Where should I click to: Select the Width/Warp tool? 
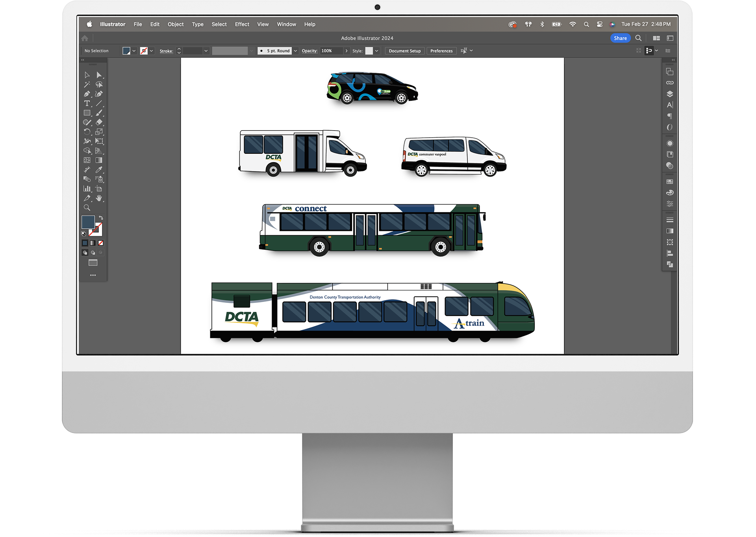[87, 141]
